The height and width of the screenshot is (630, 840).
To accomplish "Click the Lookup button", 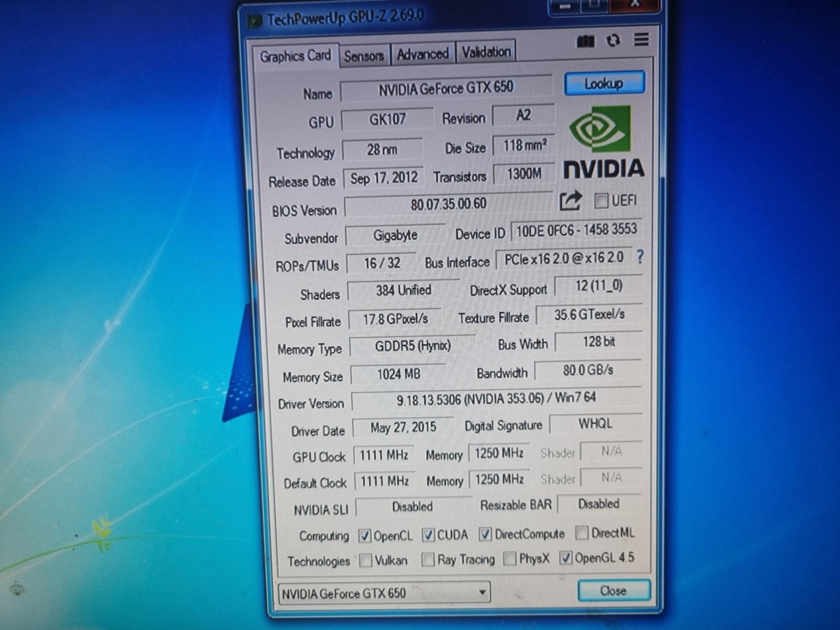I will point(604,83).
